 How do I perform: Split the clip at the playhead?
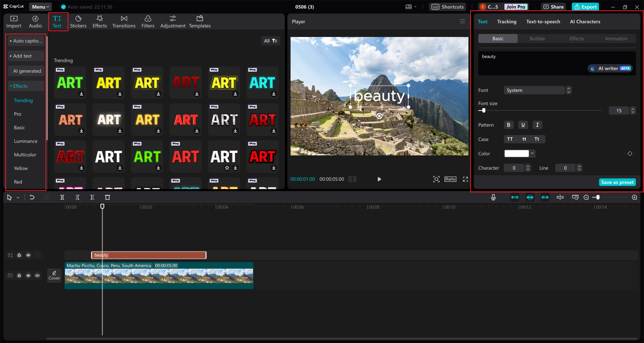click(62, 197)
